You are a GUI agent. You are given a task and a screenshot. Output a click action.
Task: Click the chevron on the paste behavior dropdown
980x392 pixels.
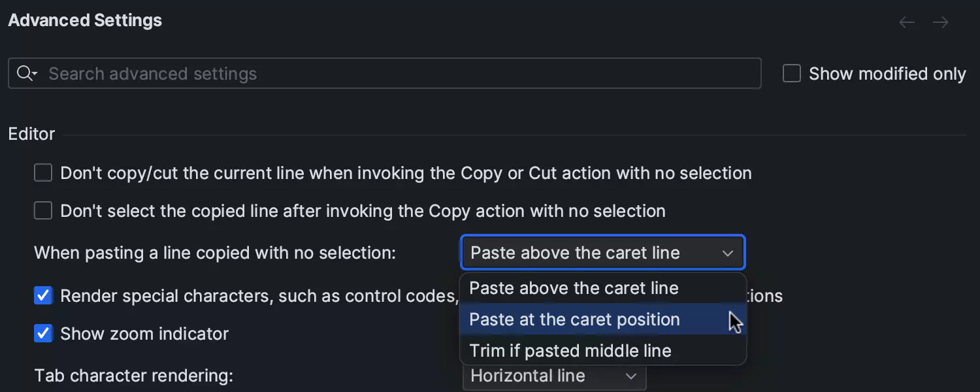coord(728,253)
